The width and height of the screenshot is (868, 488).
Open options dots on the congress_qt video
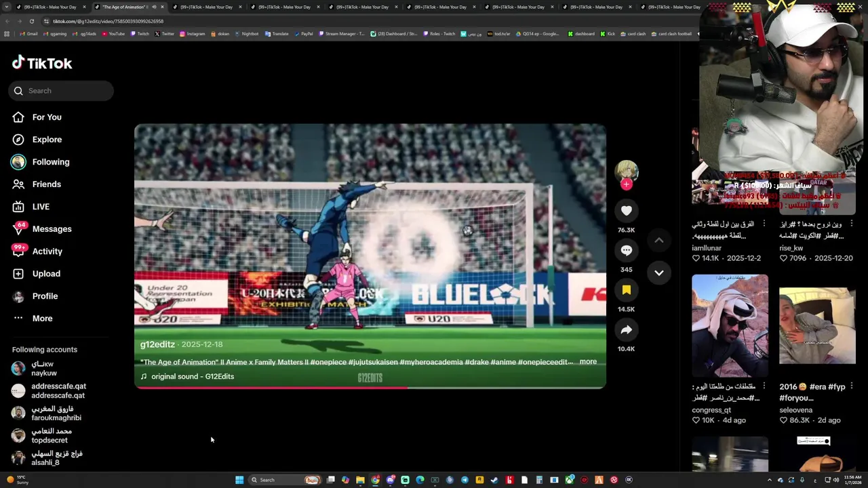coord(764,387)
